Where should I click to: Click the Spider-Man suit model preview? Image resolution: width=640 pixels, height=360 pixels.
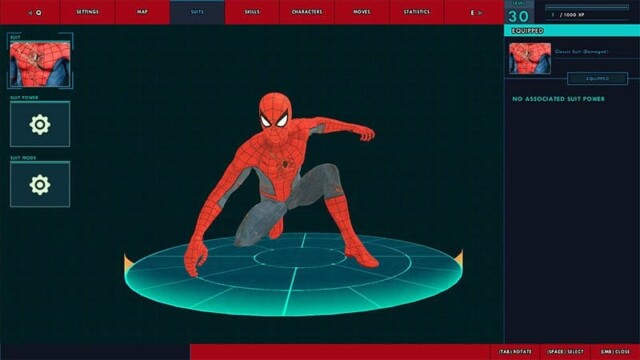tap(282, 184)
